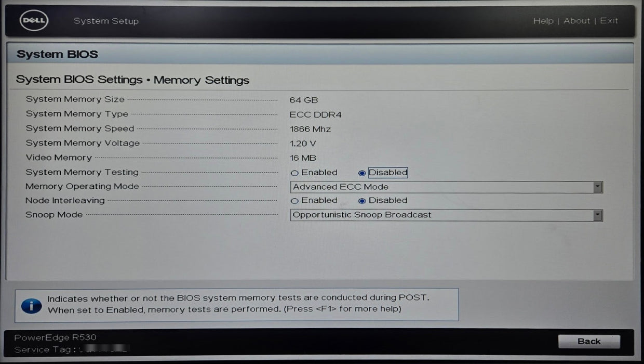Enable Node Interleaving radio button
This screenshot has width=644, height=364.
[x=294, y=201]
